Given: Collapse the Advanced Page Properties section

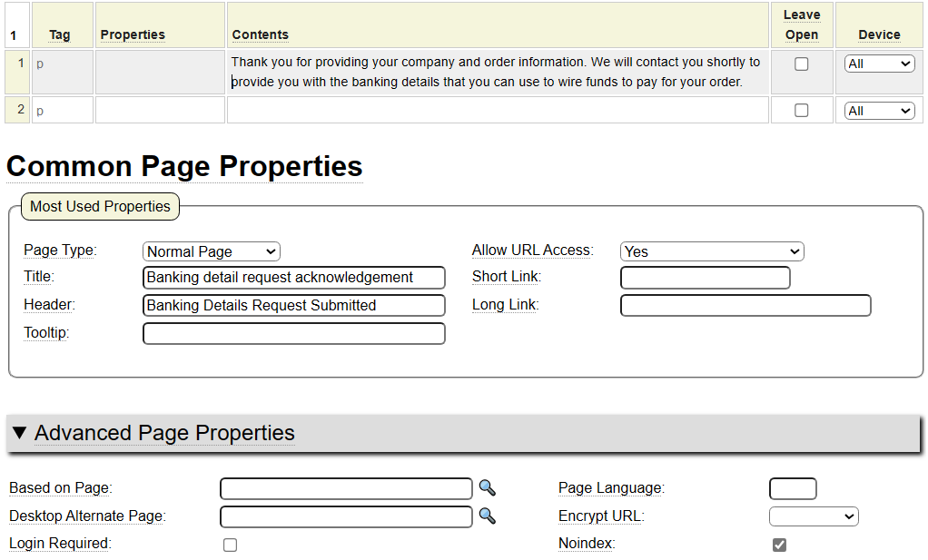Looking at the screenshot, I should click(x=19, y=433).
